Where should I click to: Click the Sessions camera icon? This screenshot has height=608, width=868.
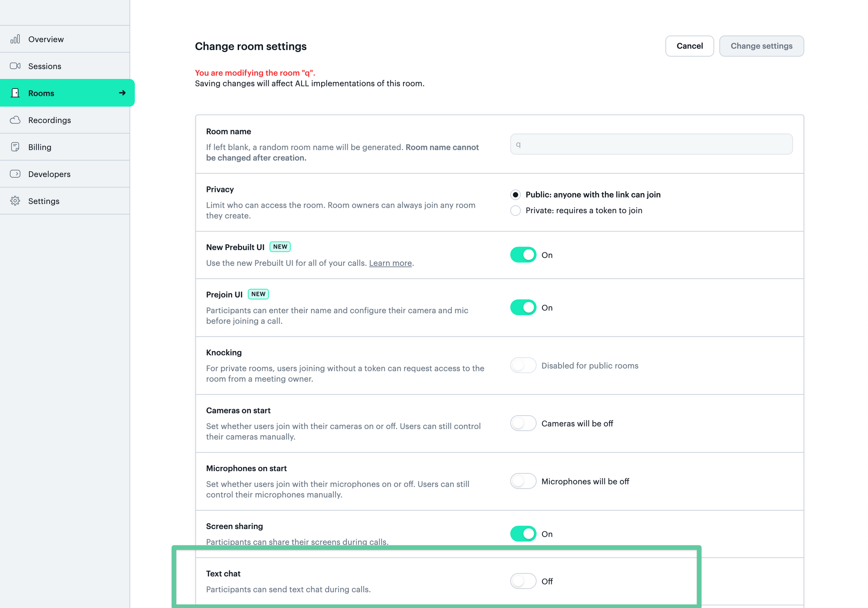click(15, 66)
